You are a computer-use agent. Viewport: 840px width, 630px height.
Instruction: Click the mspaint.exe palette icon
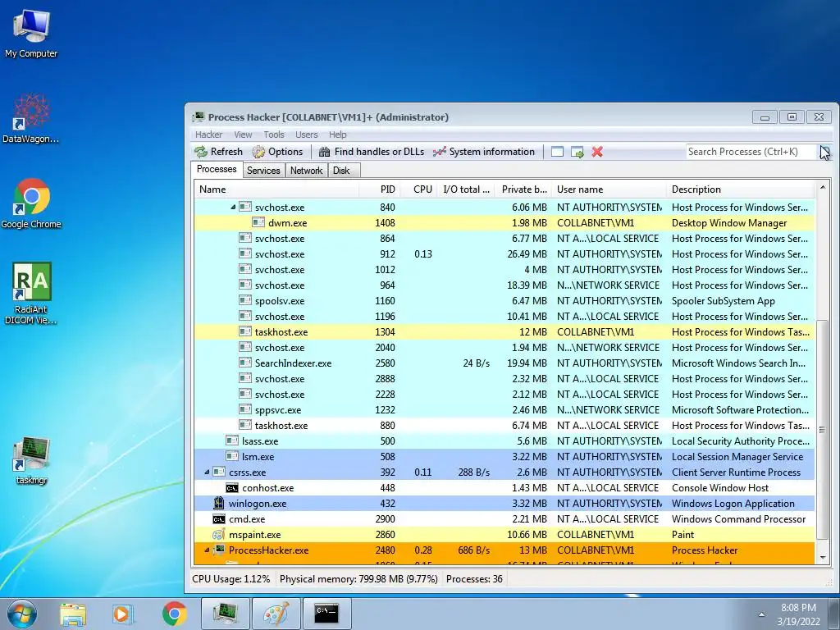218,535
